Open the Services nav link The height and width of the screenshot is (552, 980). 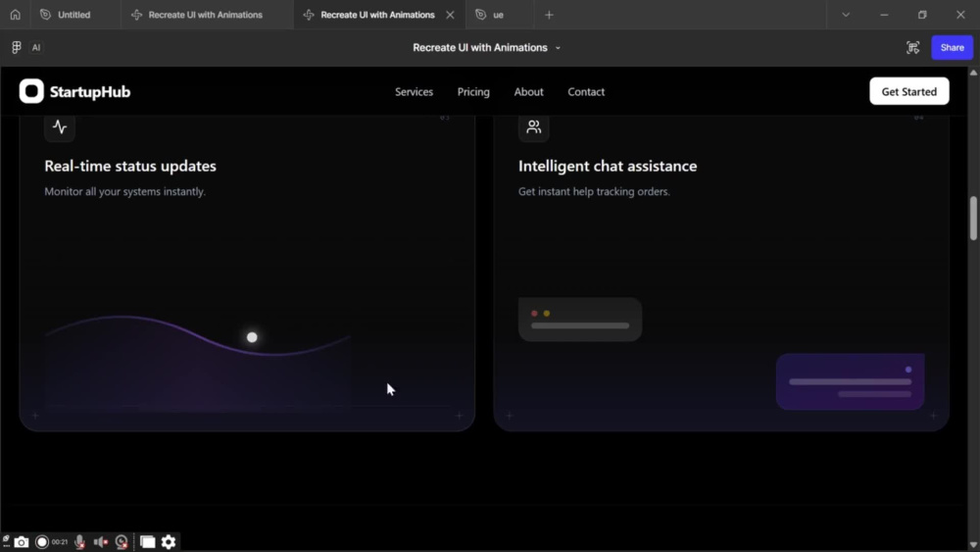coord(414,92)
